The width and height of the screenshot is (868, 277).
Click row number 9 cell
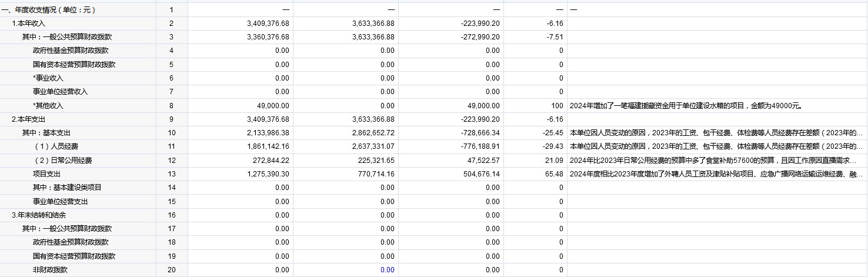point(171,119)
